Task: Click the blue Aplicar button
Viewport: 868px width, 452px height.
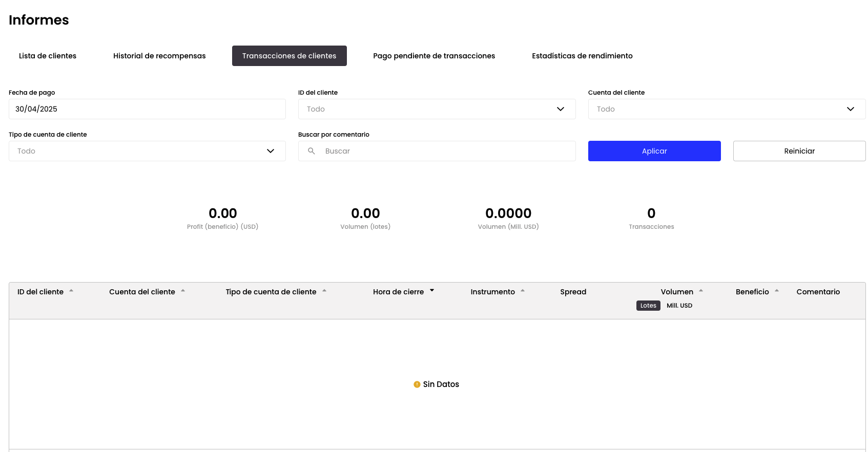Action: tap(654, 151)
